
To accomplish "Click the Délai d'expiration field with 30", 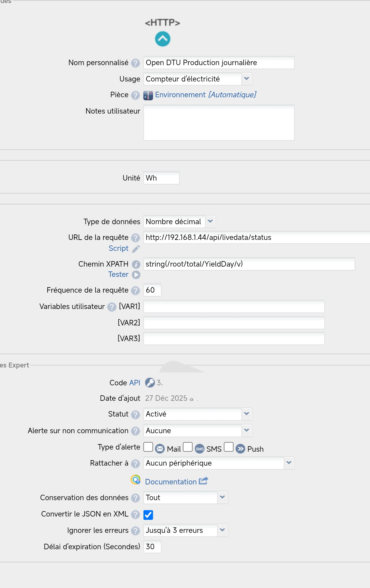I will (x=152, y=547).
